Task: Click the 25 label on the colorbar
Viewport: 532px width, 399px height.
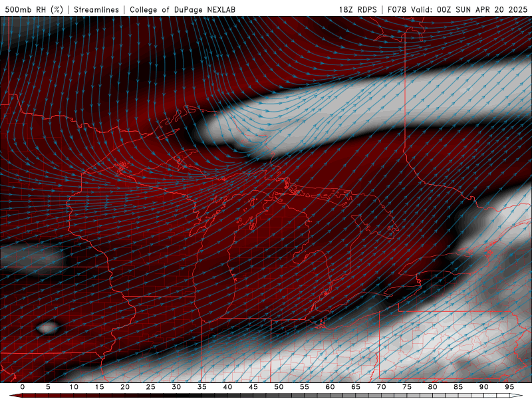Action: 150,387
